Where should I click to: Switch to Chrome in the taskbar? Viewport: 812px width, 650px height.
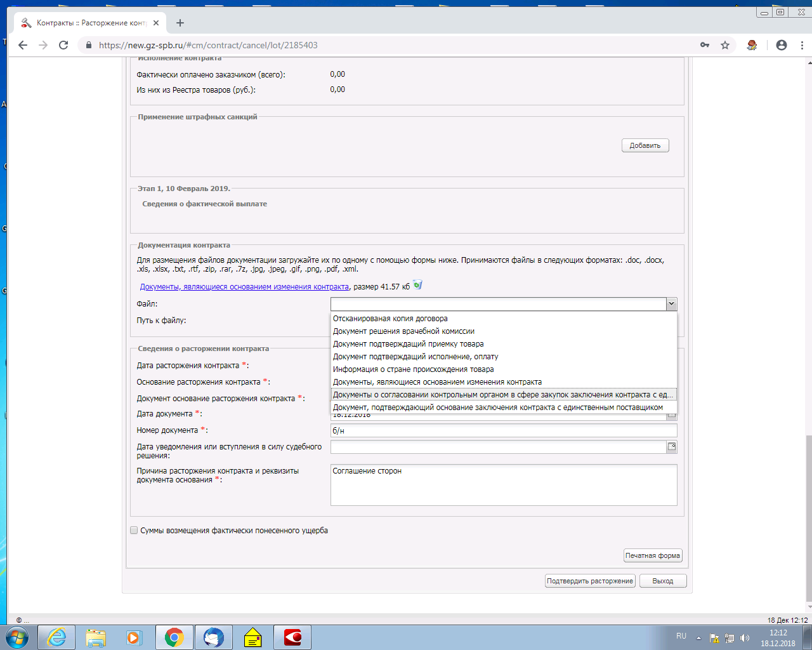pos(174,637)
